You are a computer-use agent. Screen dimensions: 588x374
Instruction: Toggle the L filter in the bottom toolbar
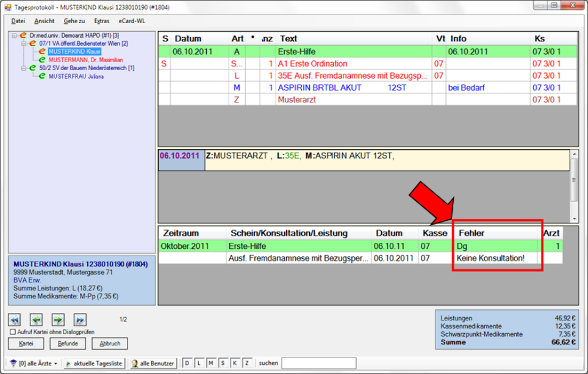pyautogui.click(x=199, y=363)
